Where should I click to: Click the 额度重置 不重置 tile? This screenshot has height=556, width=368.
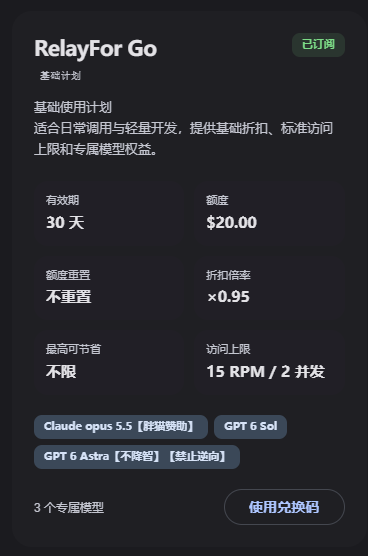click(x=109, y=288)
